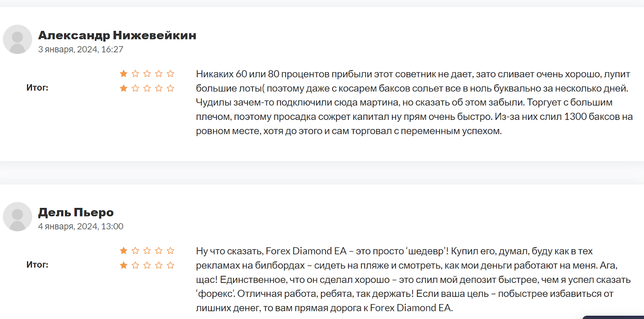This screenshot has width=644, height=319.
Task: Click the date 4 января, 2024, 13:00
Action: click(x=80, y=226)
